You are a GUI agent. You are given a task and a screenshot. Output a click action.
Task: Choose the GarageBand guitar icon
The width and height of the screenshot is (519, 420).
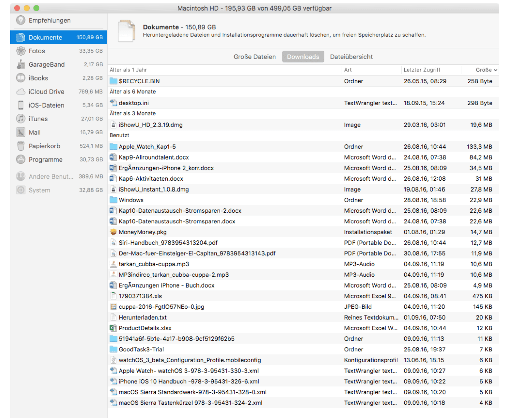(x=21, y=65)
